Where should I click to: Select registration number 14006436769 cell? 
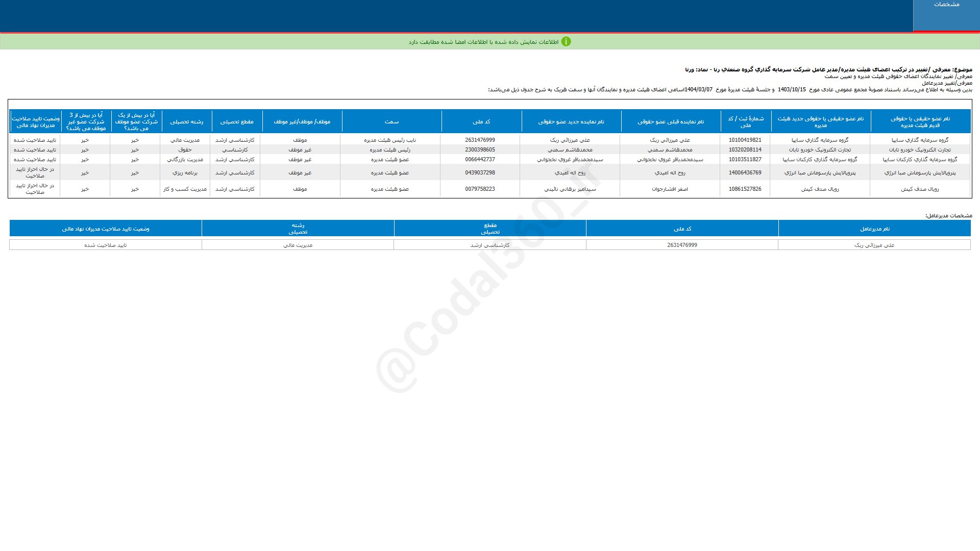pos(745,173)
